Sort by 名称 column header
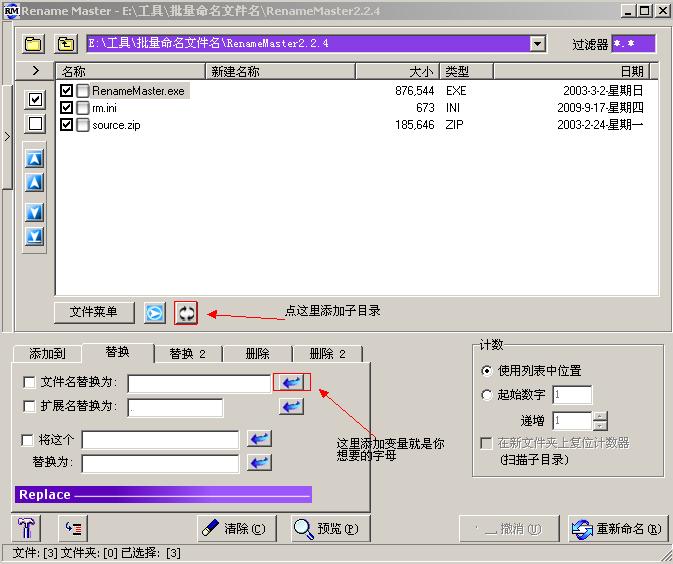Image resolution: width=673 pixels, height=564 pixels. pyautogui.click(x=130, y=71)
